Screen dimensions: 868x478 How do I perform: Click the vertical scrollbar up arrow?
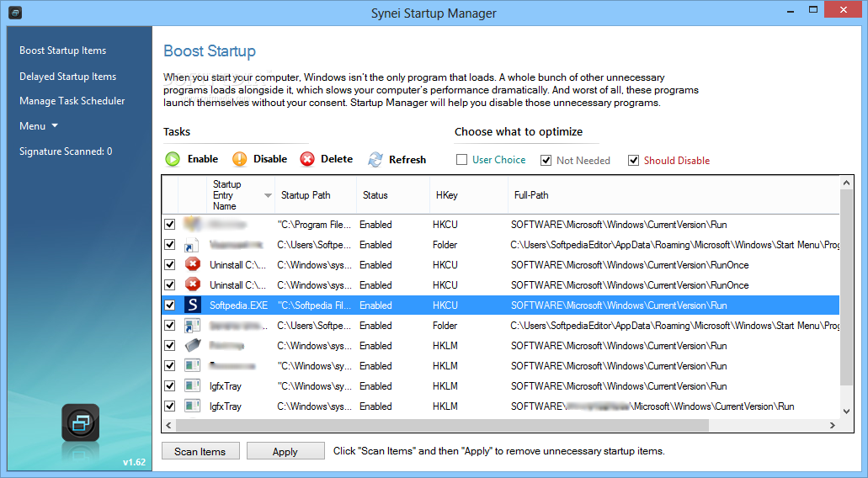pyautogui.click(x=846, y=183)
